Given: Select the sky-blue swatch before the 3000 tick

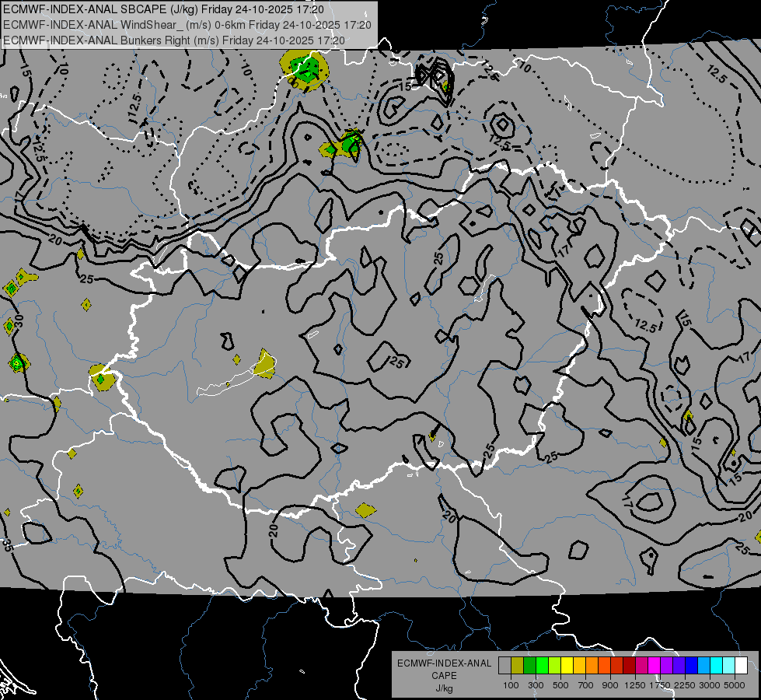Looking at the screenshot, I should coord(704,666).
